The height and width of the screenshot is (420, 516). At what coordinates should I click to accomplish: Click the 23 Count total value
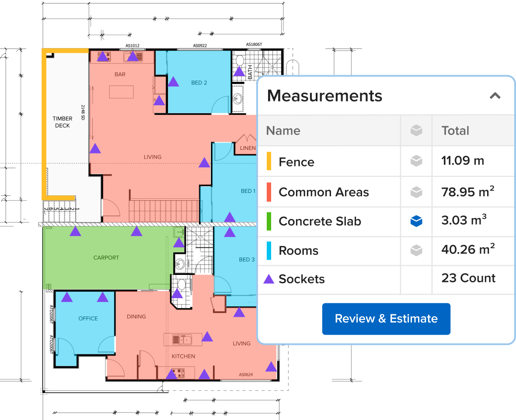coord(468,278)
